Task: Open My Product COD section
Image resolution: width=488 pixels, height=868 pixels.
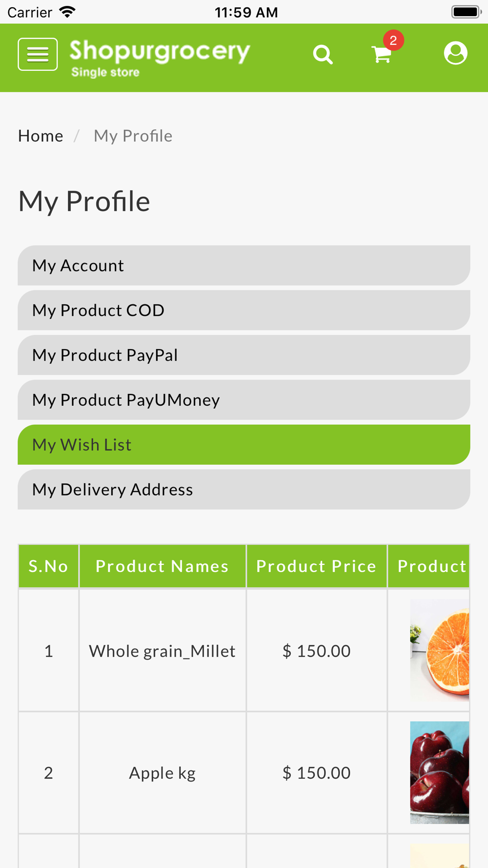Action: pyautogui.click(x=244, y=310)
